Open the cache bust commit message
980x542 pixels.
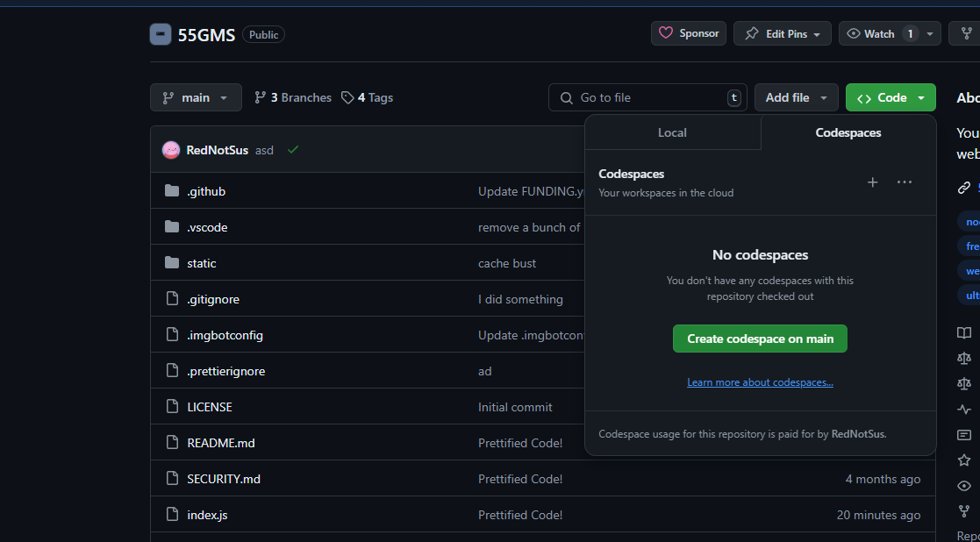(x=507, y=263)
